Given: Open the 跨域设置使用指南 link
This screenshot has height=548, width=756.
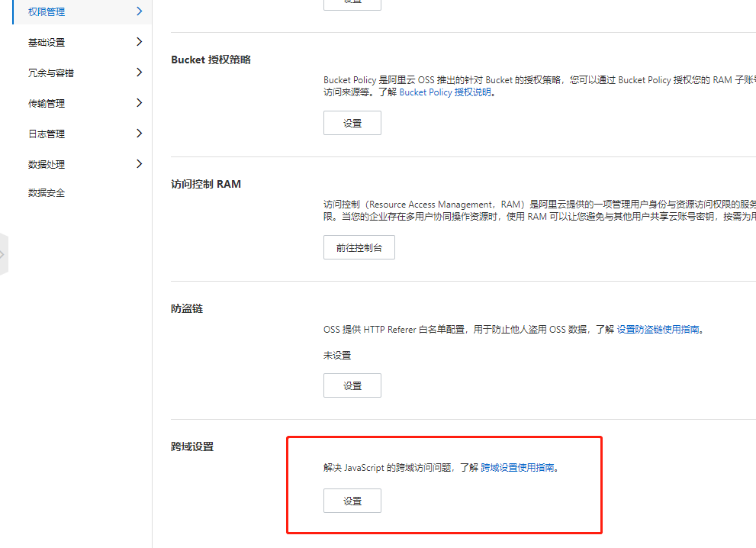Looking at the screenshot, I should 517,468.
